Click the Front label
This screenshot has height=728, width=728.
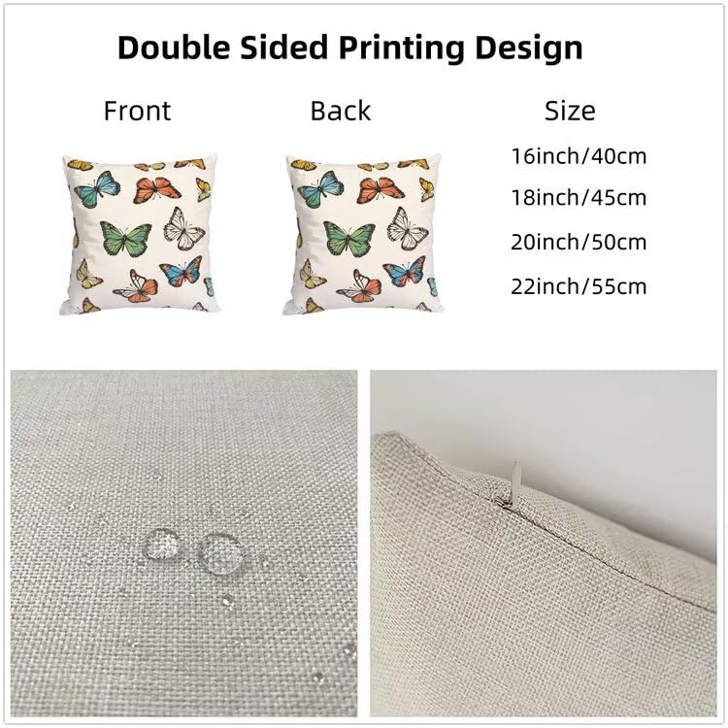[x=138, y=111]
